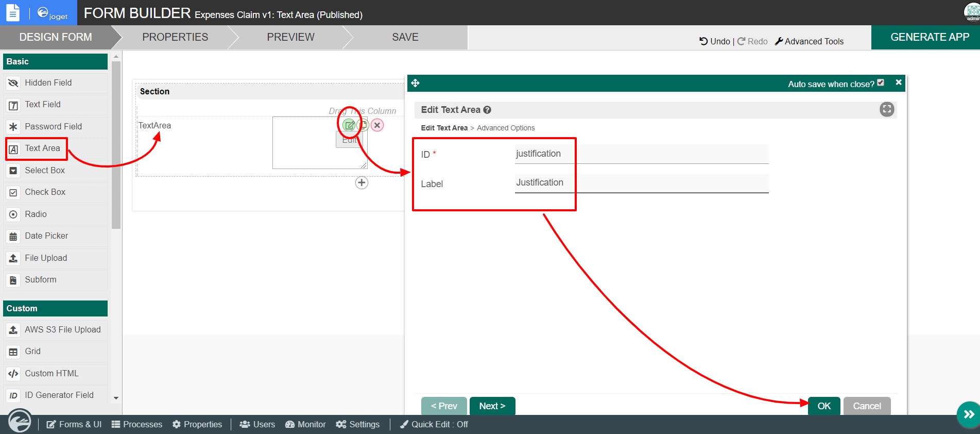Click the Next > button
This screenshot has height=434, width=980.
(x=492, y=406)
